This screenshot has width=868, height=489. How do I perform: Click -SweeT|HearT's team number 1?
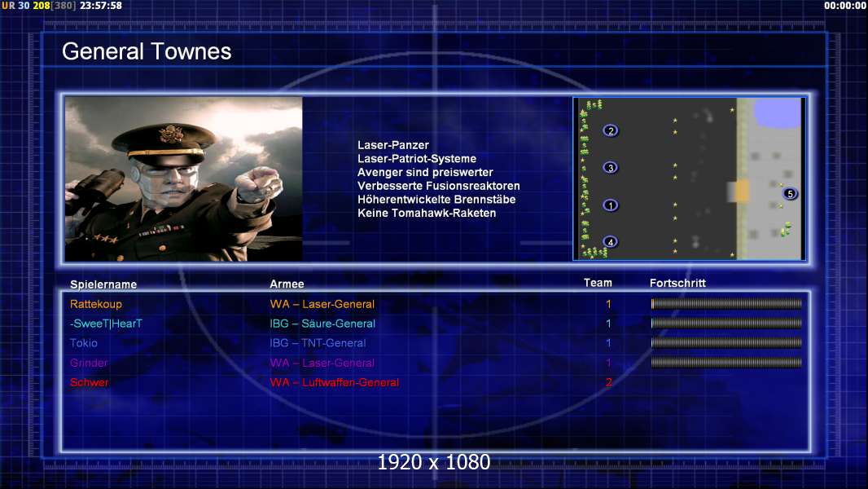click(608, 324)
